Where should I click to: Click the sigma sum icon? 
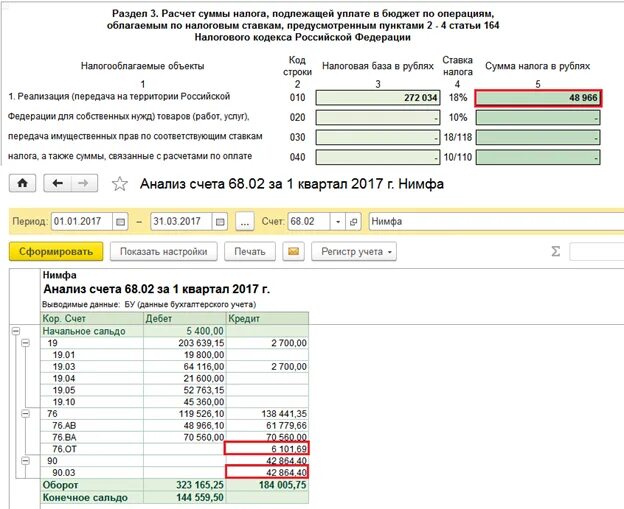click(x=556, y=252)
